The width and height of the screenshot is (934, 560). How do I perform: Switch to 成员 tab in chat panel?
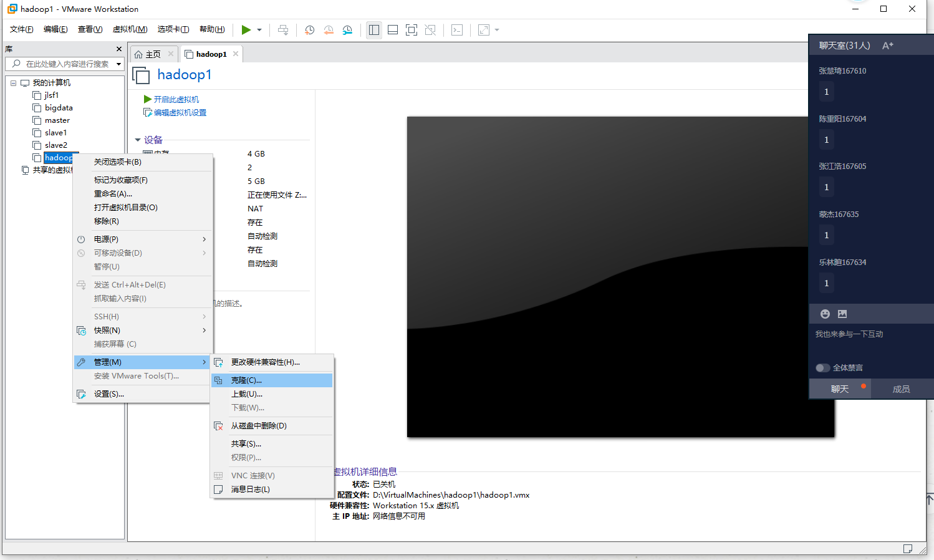pos(901,389)
